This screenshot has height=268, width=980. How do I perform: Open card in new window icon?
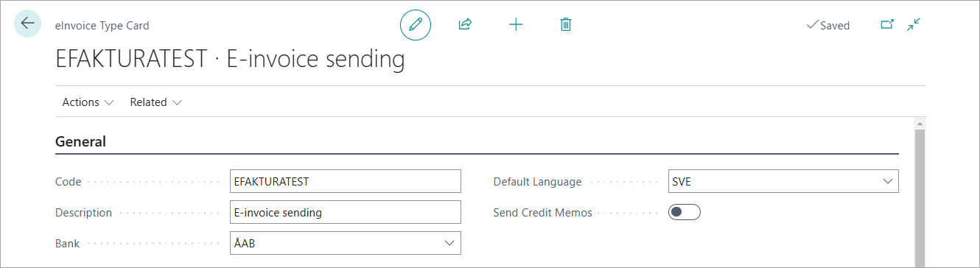coord(887,25)
